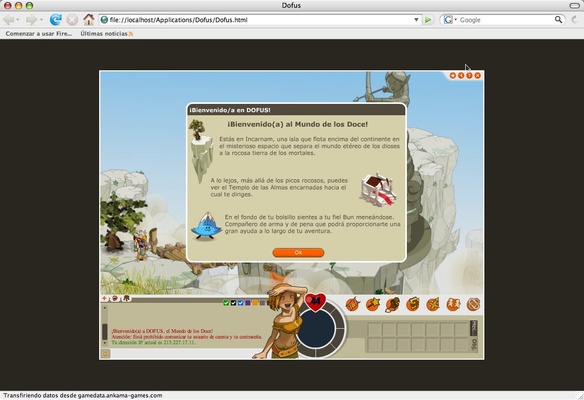The width and height of the screenshot is (584, 400).
Task: Click the orange X quit icon in game
Action: pos(477,76)
